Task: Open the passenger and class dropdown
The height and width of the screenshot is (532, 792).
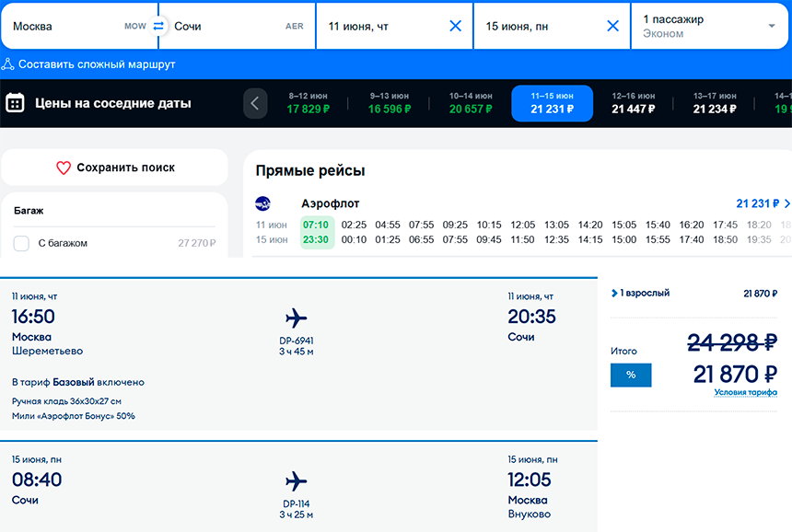Action: point(771,26)
